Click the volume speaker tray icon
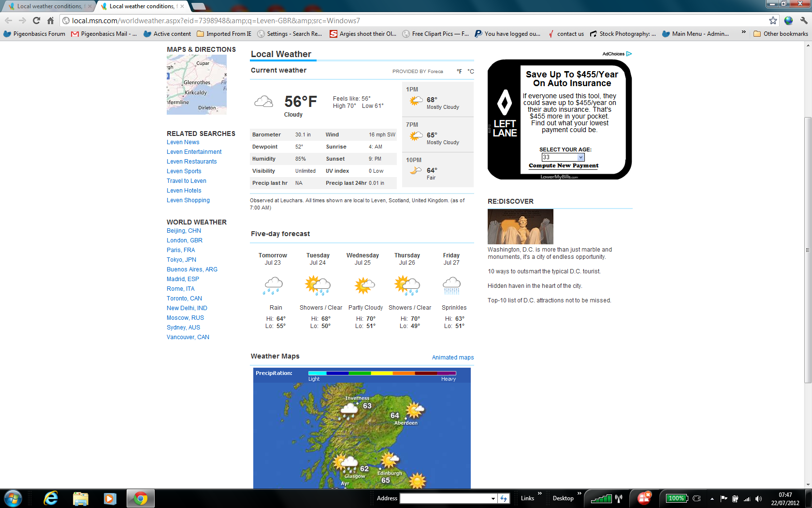This screenshot has height=508, width=812. pos(758,499)
